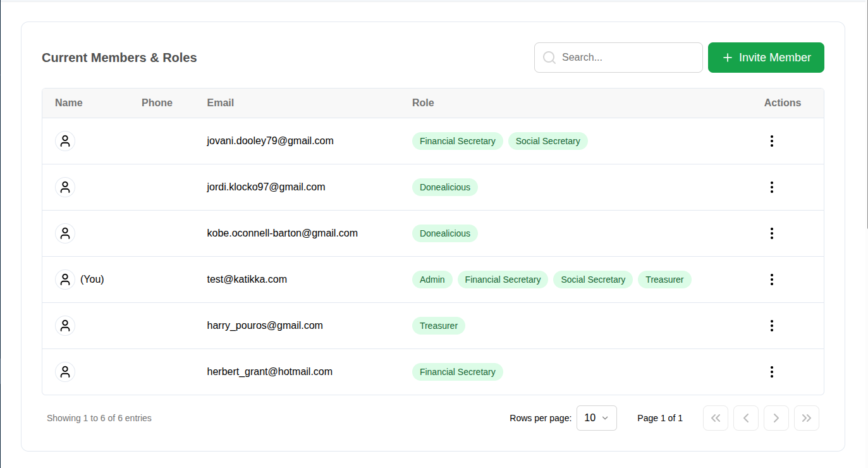
Task: Click the avatar icon beside jordi.klocko97@gmail.com
Action: [65, 187]
